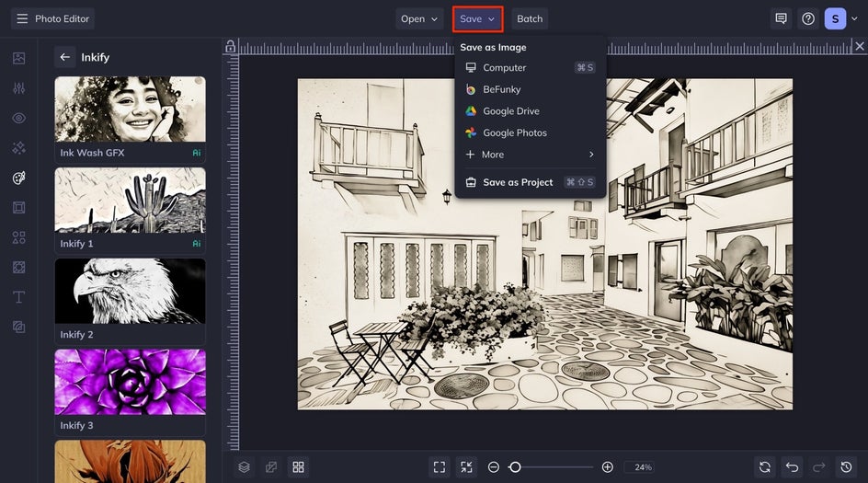868x483 pixels.
Task: Open the Effects sparkle icon
Action: pyautogui.click(x=18, y=148)
